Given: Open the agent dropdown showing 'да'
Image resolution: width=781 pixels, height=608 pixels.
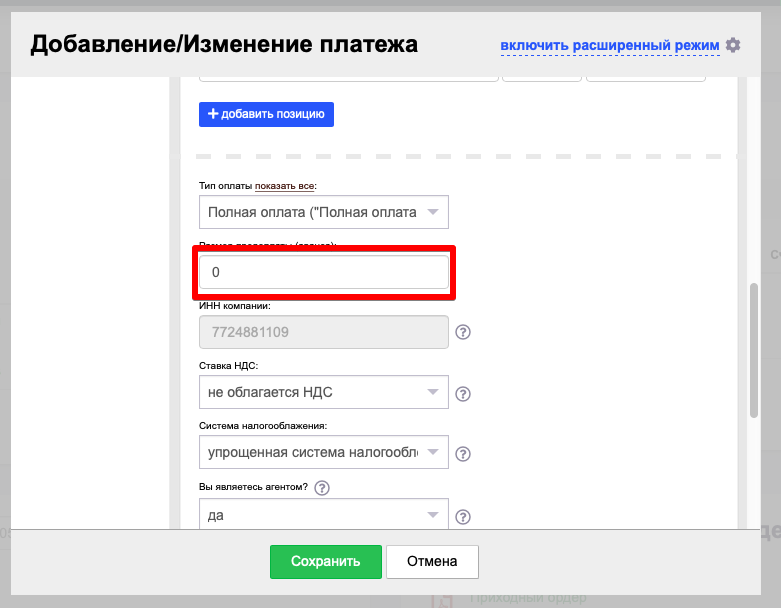Looking at the screenshot, I should tap(324, 514).
